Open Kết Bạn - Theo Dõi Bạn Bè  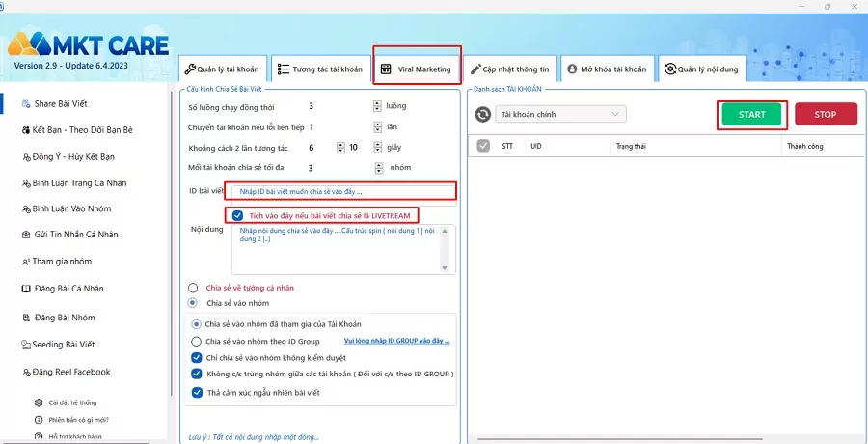click(x=83, y=130)
